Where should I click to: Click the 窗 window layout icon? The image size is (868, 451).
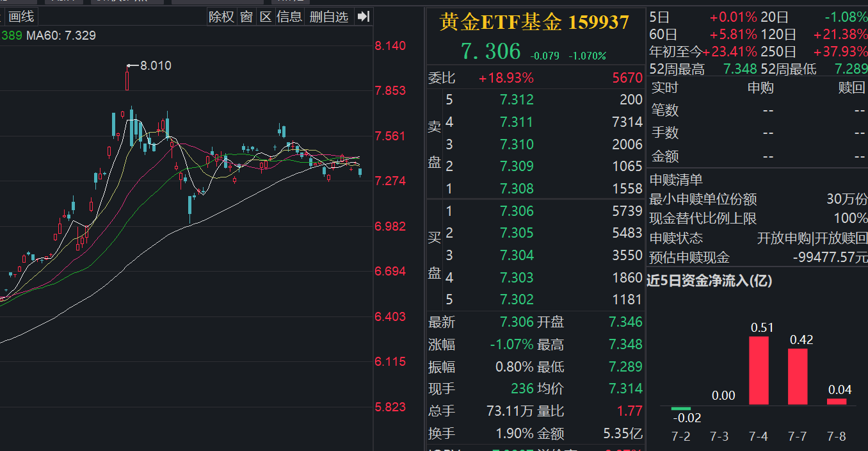click(246, 17)
